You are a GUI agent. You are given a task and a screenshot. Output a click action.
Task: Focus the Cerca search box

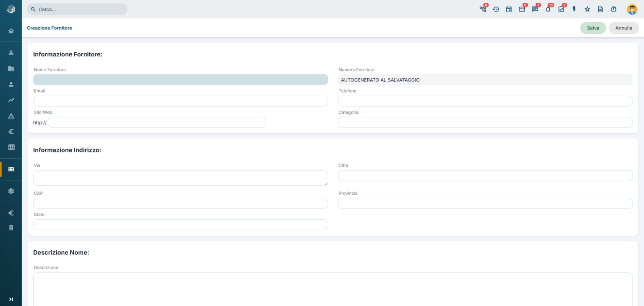point(77,9)
